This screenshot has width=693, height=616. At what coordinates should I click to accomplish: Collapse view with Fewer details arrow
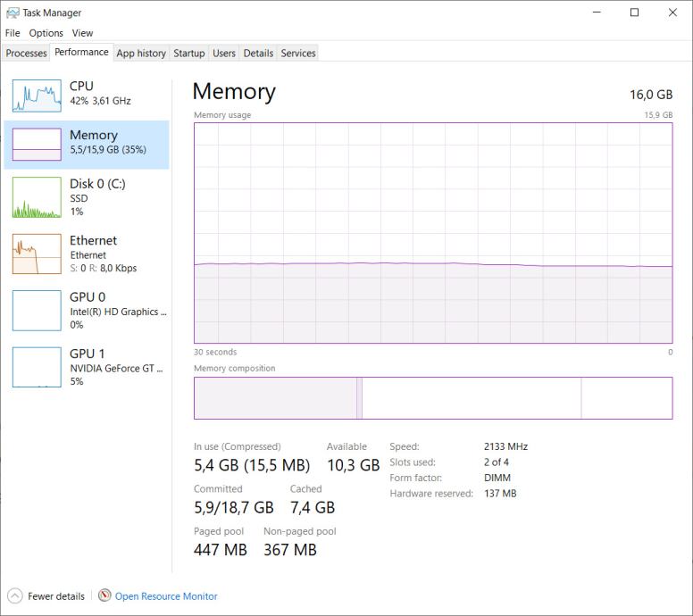14,595
